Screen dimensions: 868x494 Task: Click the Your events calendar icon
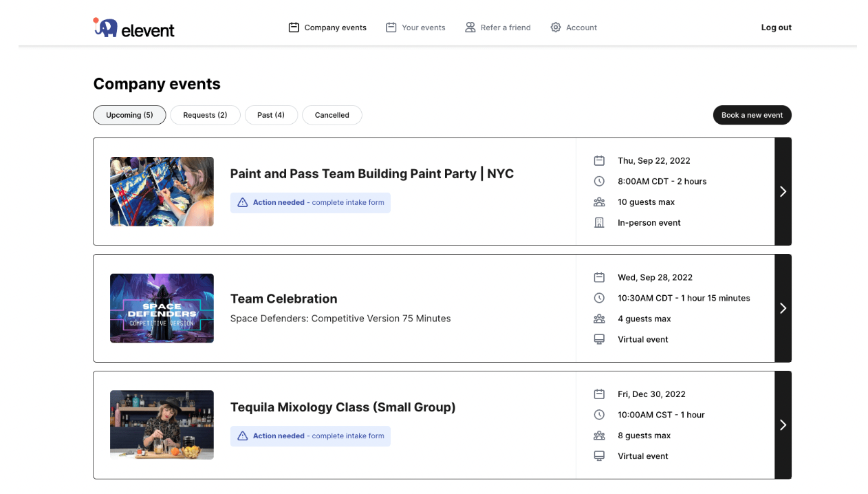[x=391, y=28]
